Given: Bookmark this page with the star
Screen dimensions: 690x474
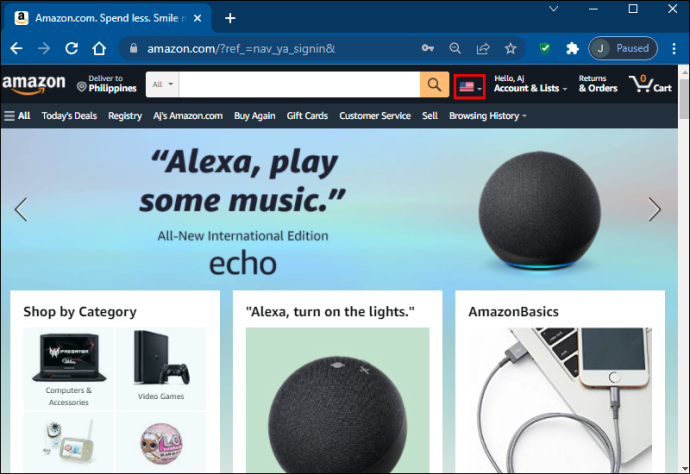Looking at the screenshot, I should tap(510, 48).
